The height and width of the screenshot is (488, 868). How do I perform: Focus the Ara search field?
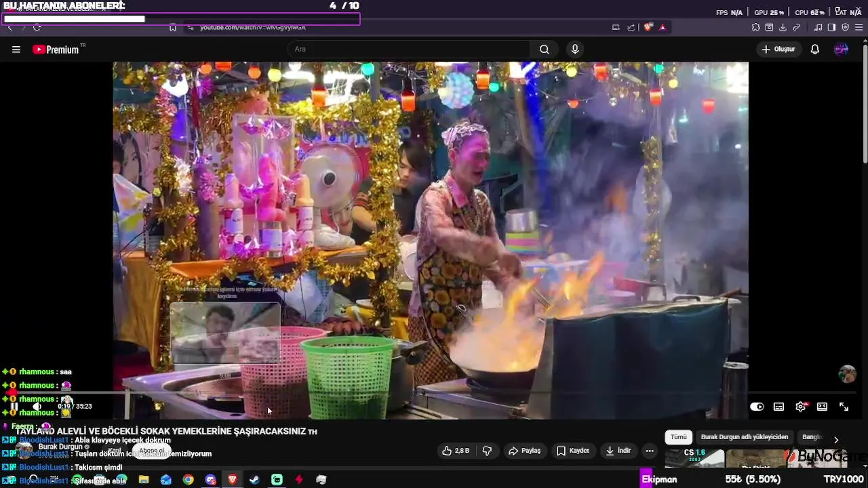pos(409,49)
